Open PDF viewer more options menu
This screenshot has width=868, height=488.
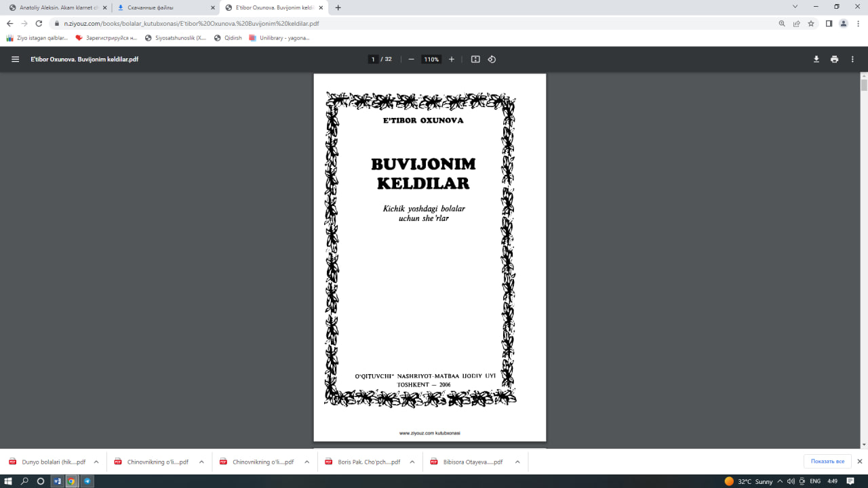click(852, 59)
